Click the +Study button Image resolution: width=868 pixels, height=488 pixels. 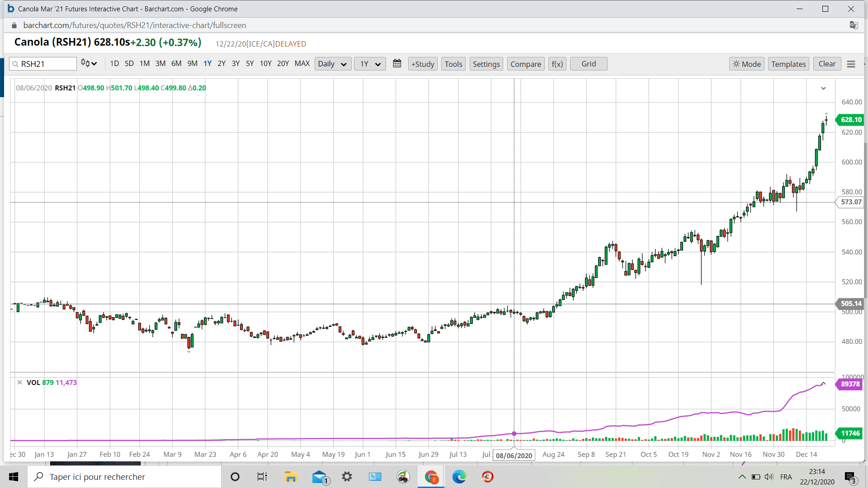[423, 64]
